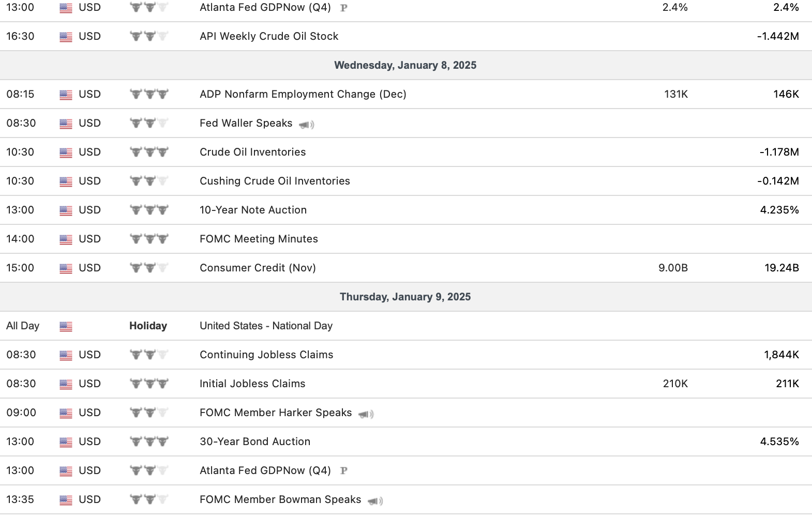Click the importance bull icons for FOMC Meeting Minutes
This screenshot has width=812, height=518.
149,239
